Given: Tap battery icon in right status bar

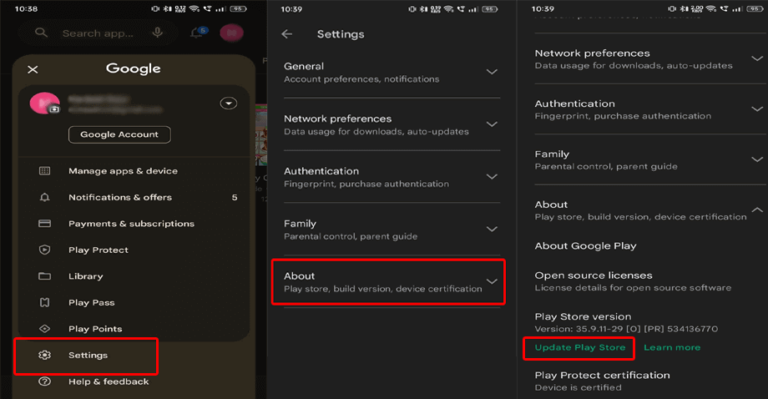Looking at the screenshot, I should tap(755, 9).
